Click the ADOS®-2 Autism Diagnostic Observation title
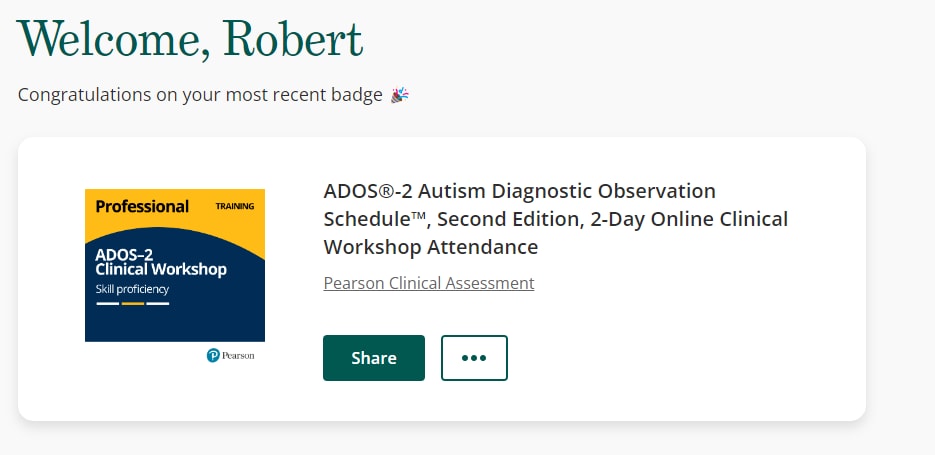The height and width of the screenshot is (455, 935). [x=556, y=219]
